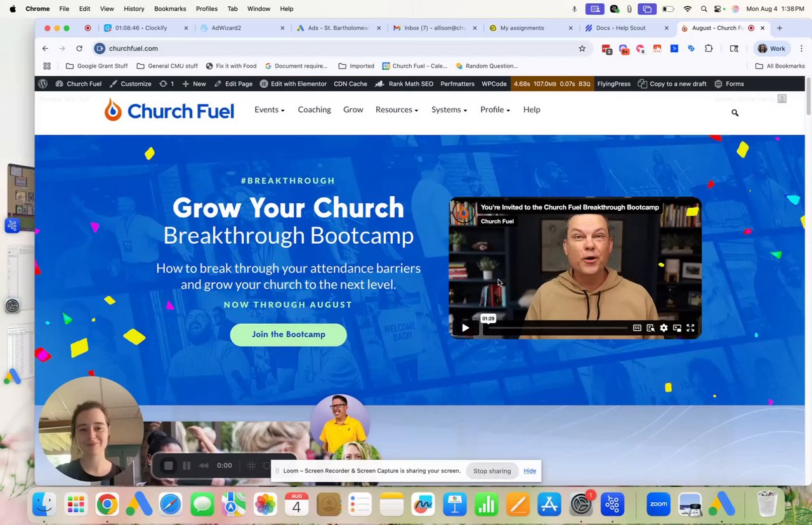This screenshot has width=812, height=525.
Task: Expand the Systems dropdown menu
Action: tap(449, 110)
